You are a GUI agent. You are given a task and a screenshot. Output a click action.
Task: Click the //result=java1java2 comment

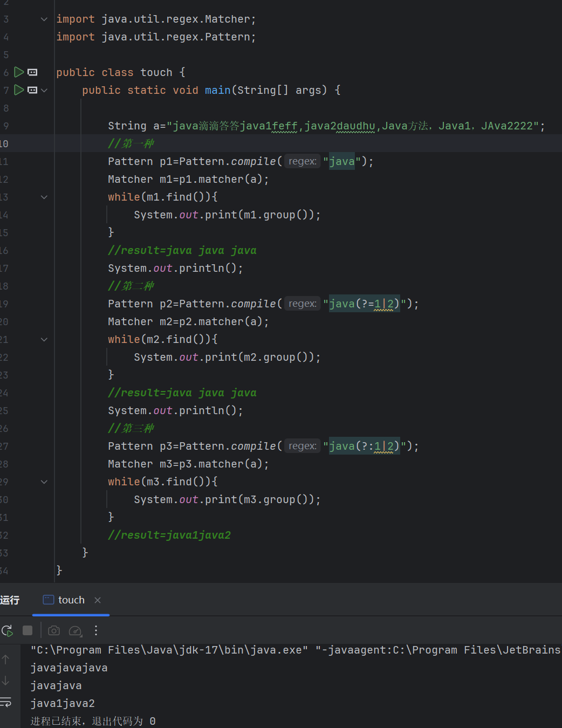(x=169, y=535)
